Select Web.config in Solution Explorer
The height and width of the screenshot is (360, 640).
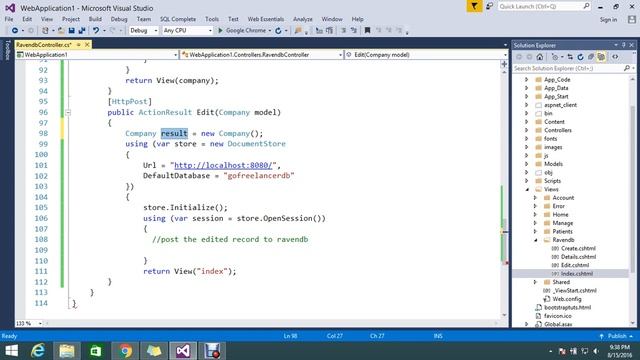pos(567,299)
